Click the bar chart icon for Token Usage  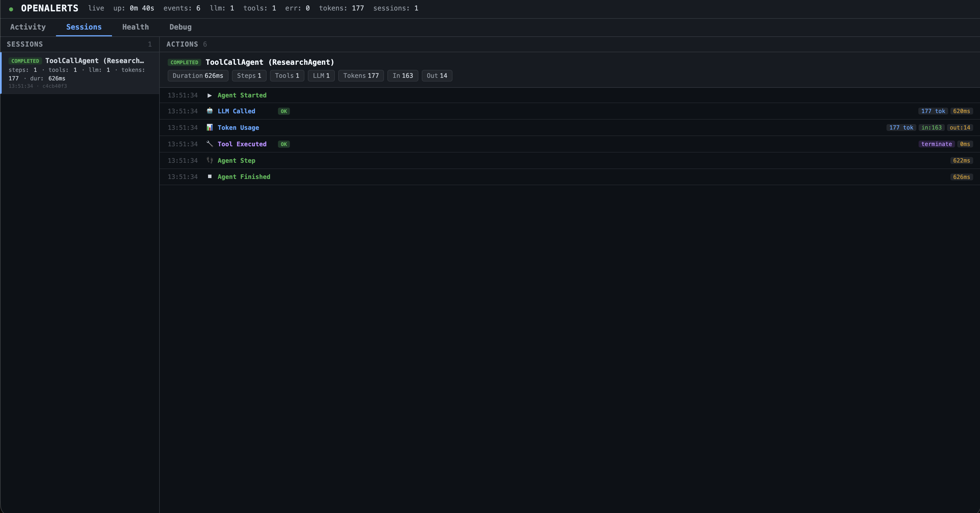point(210,128)
